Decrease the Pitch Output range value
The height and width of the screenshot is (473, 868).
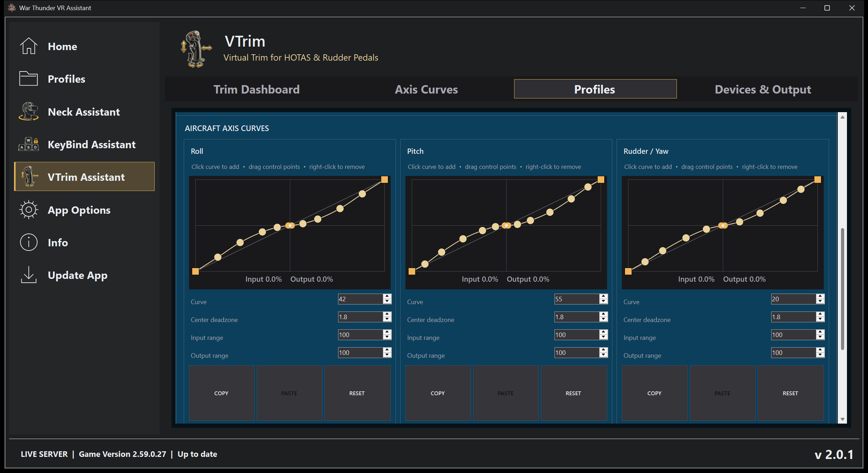(604, 355)
